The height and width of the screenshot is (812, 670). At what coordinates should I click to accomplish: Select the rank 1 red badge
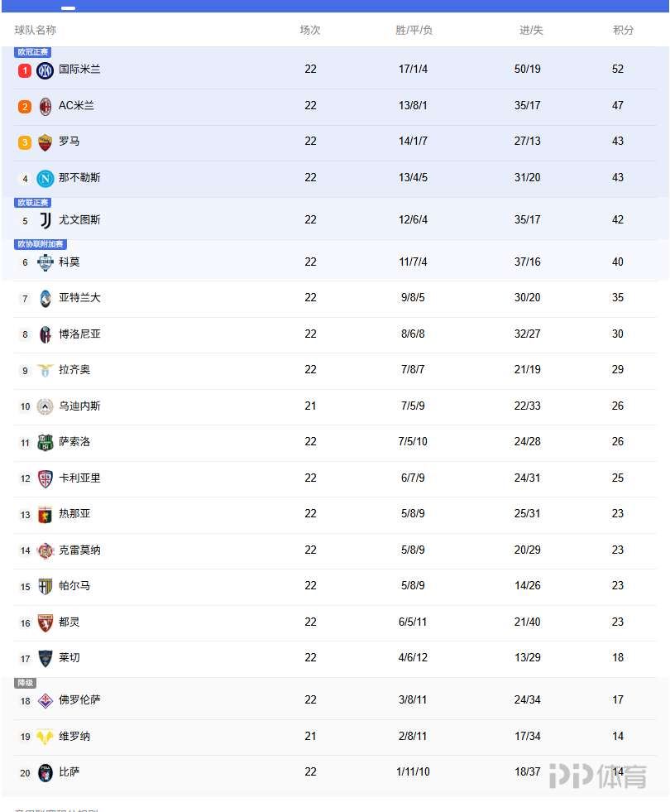pos(25,70)
